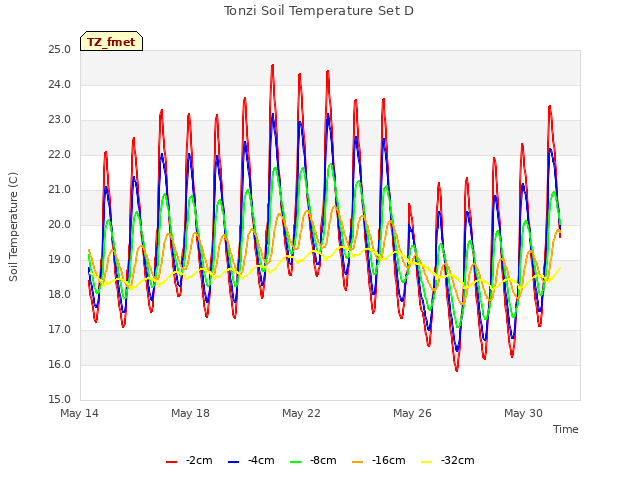Click the 20.0 y-axis tick label

click(x=60, y=225)
